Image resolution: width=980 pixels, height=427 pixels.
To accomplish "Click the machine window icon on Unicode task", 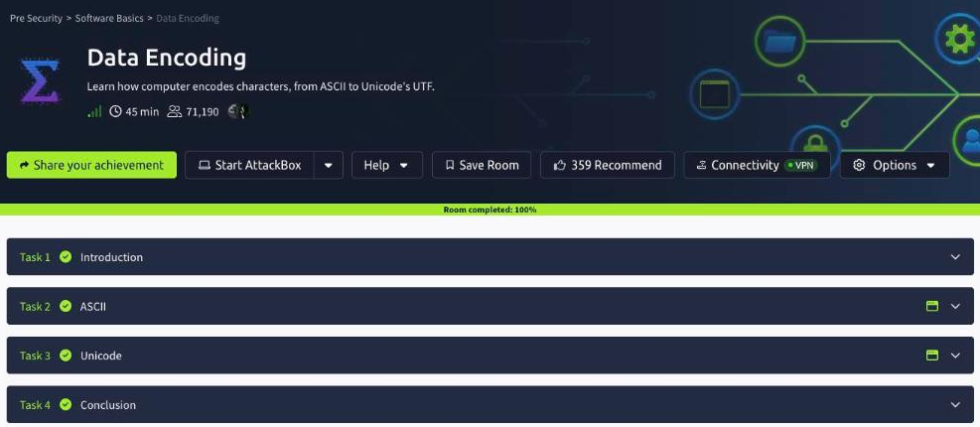I will pos(932,356).
